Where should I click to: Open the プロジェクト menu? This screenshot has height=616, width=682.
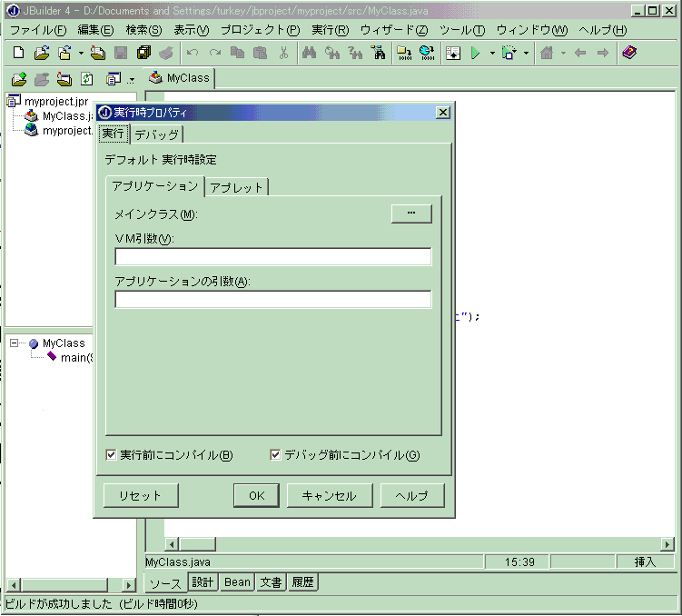click(x=259, y=30)
